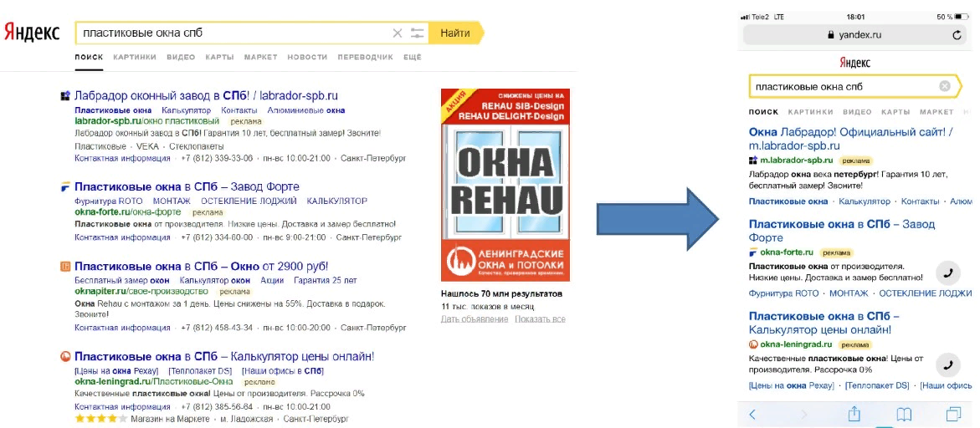Switch to КАРТИНКИ tab on mobile page
This screenshot has height=428, width=980.
pos(811,112)
